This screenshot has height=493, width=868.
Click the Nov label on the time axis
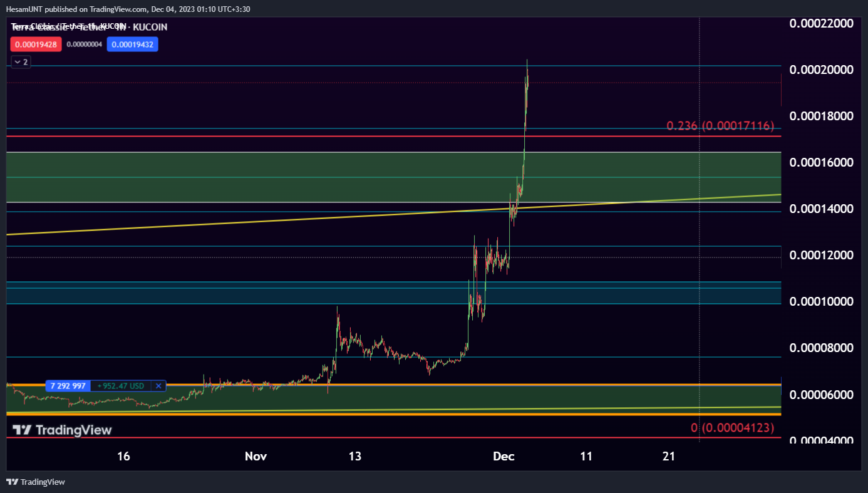pos(256,456)
